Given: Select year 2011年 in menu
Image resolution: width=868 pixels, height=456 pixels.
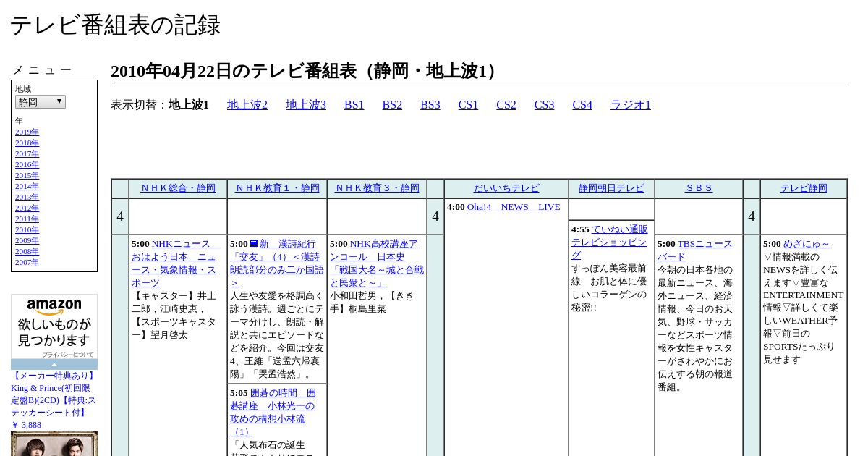Looking at the screenshot, I should click(x=27, y=219).
